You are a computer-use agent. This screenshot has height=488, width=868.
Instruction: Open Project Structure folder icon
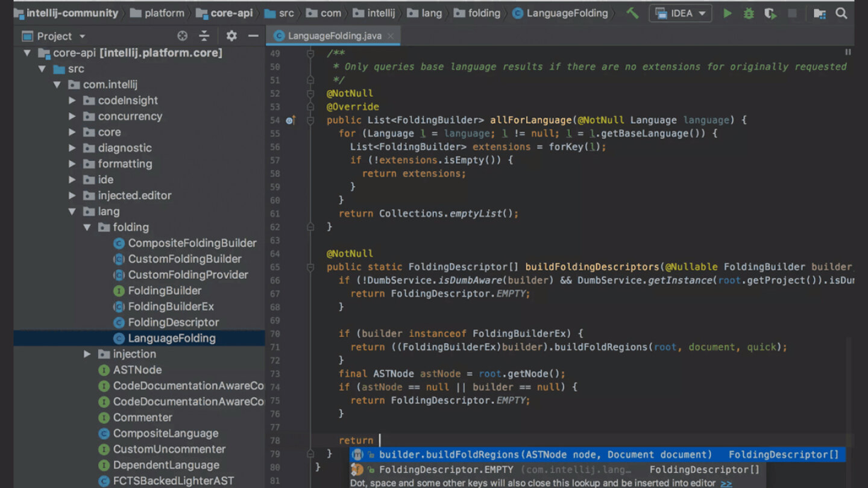(x=819, y=13)
